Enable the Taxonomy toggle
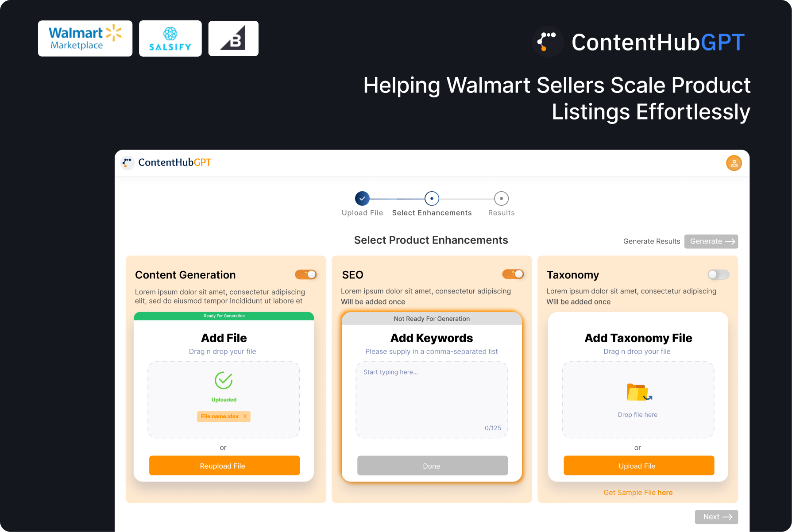 718,275
